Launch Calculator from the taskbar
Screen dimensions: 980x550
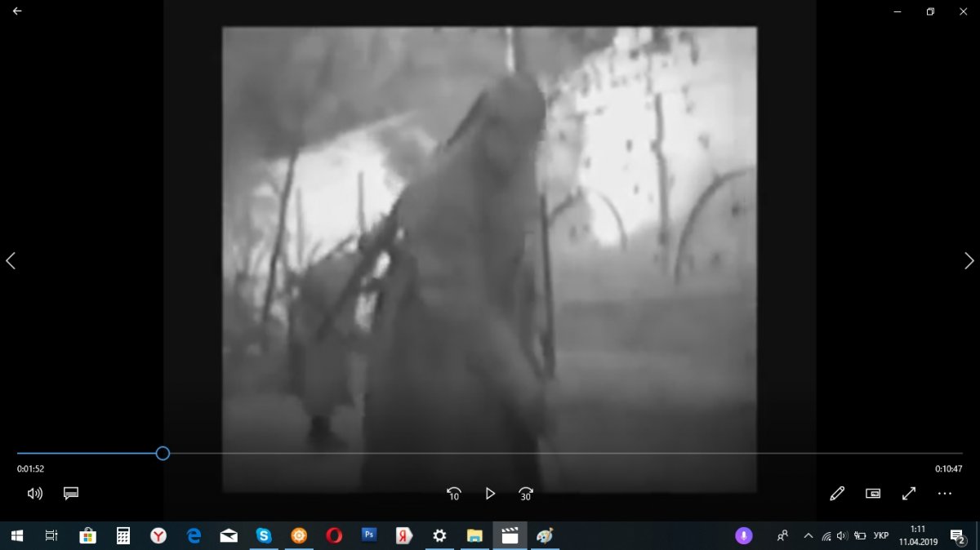pyautogui.click(x=123, y=536)
